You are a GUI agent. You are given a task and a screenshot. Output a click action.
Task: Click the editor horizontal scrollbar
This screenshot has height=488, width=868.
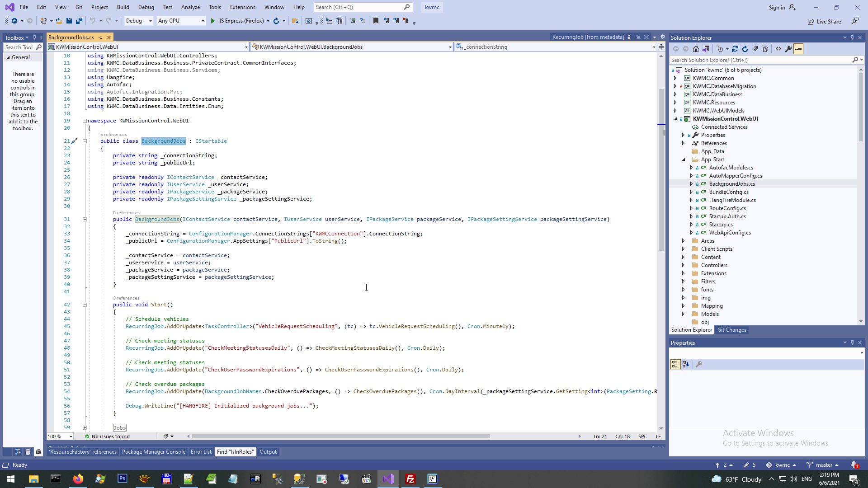pos(341,436)
